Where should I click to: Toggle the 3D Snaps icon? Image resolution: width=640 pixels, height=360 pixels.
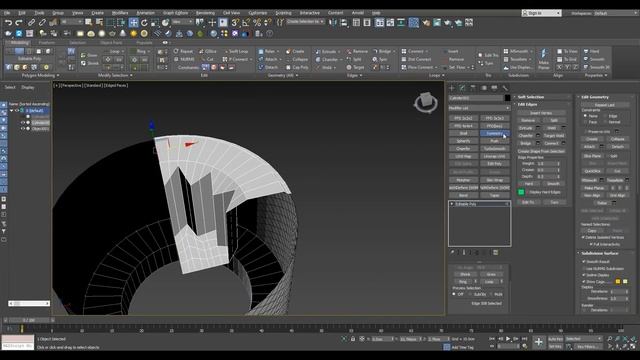tap(235, 22)
